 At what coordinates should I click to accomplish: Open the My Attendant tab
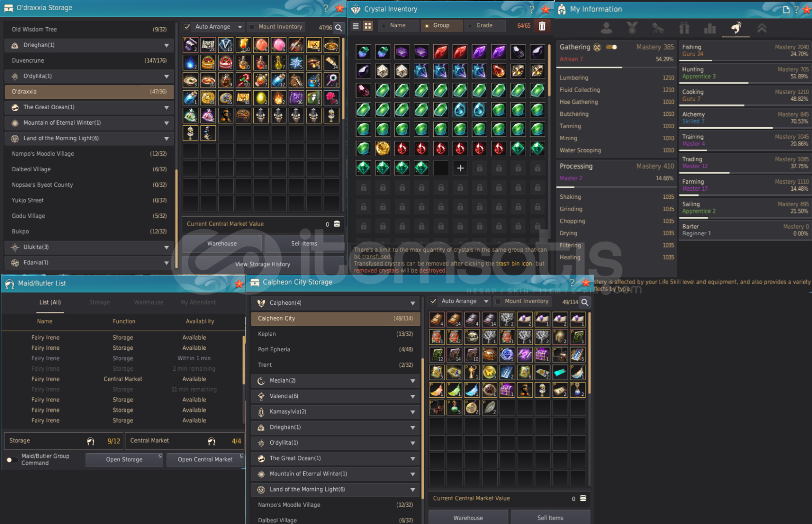tap(198, 302)
